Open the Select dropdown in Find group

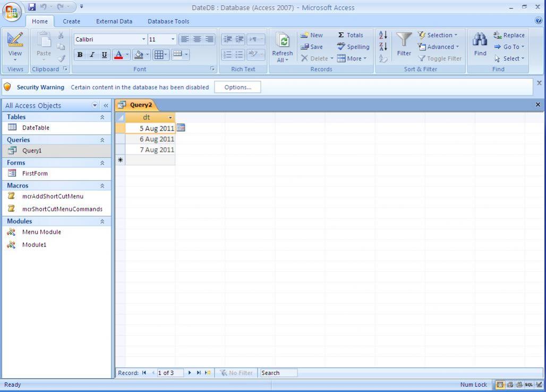point(509,58)
